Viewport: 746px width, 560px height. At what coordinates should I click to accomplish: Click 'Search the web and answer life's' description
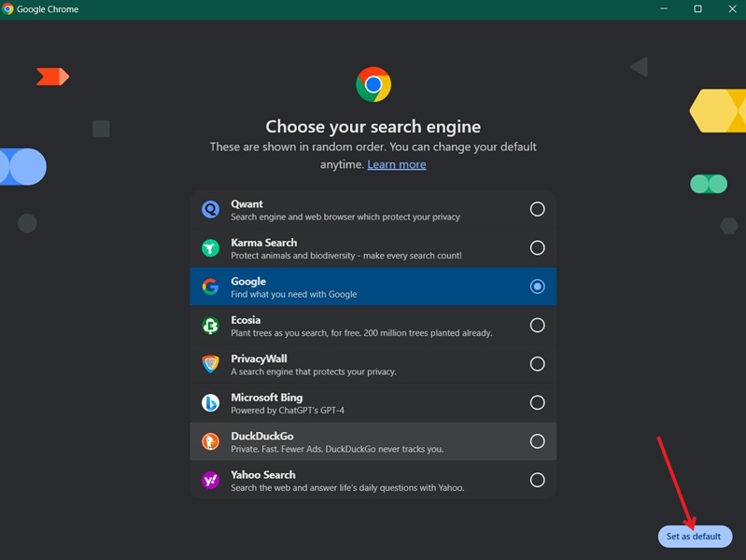point(347,488)
